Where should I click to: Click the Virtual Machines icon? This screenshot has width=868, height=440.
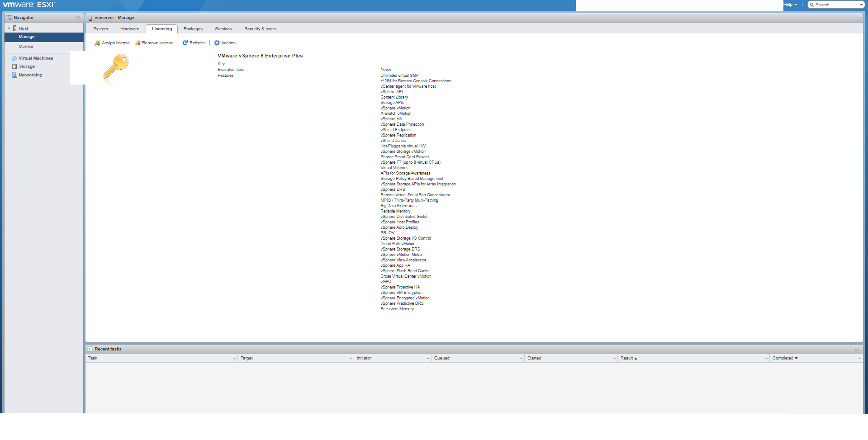point(14,58)
